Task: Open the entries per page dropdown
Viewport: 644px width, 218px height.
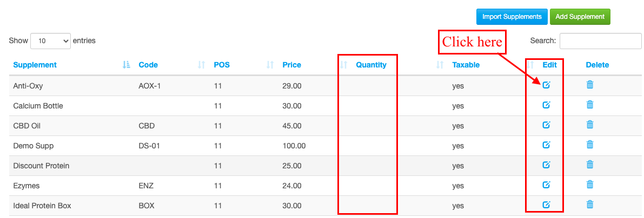Action: (50, 41)
